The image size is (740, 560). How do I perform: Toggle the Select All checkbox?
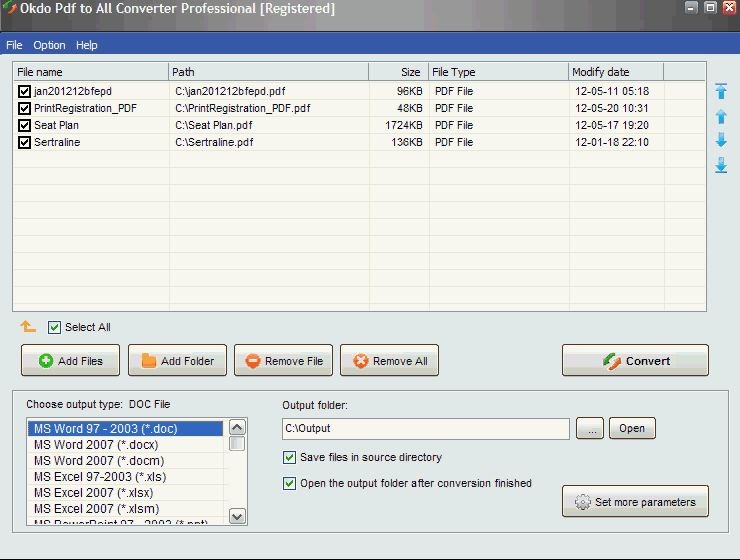pyautogui.click(x=54, y=327)
